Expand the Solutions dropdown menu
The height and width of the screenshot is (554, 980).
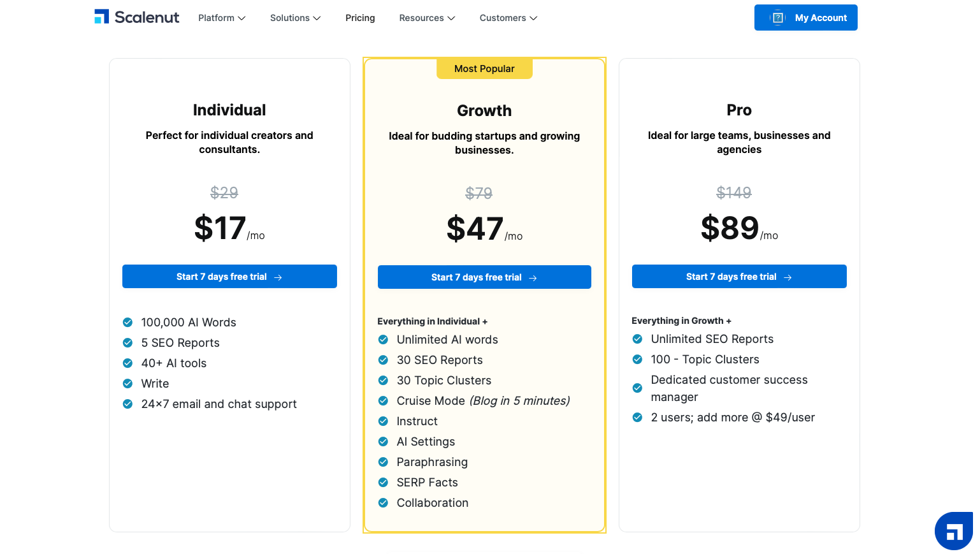point(295,18)
